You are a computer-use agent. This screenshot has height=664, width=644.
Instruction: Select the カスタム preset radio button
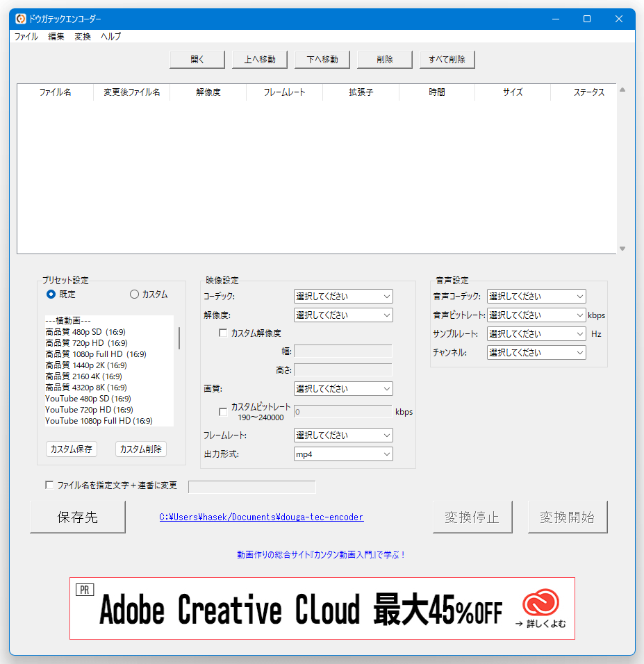(134, 294)
